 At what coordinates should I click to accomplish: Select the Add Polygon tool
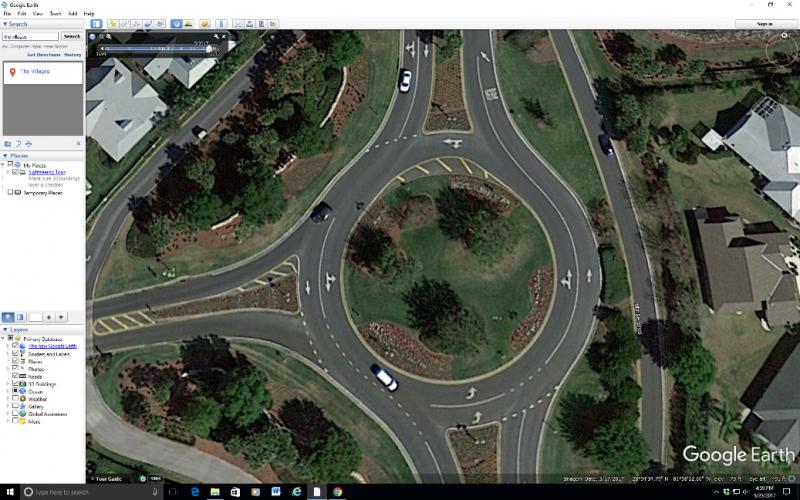125,23
